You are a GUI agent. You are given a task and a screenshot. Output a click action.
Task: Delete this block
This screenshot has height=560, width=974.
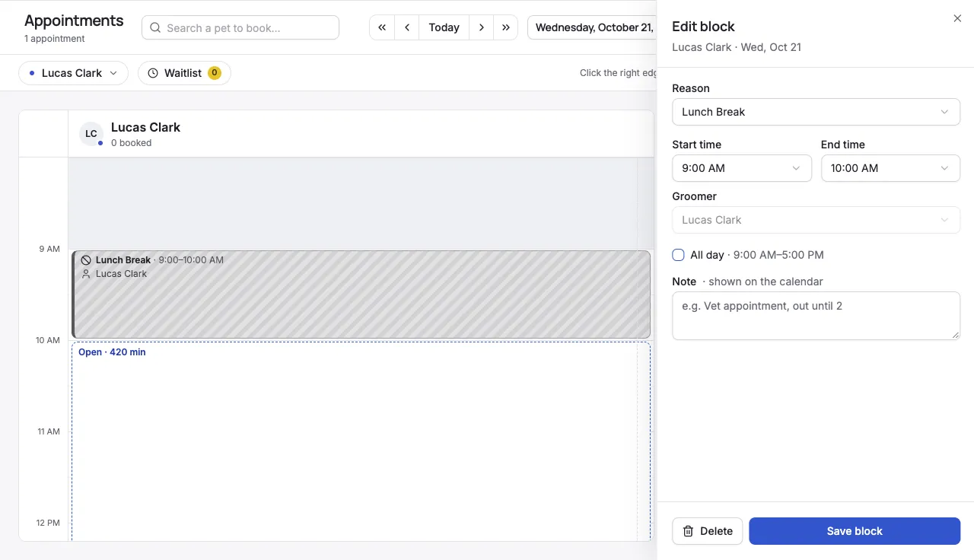(x=708, y=531)
